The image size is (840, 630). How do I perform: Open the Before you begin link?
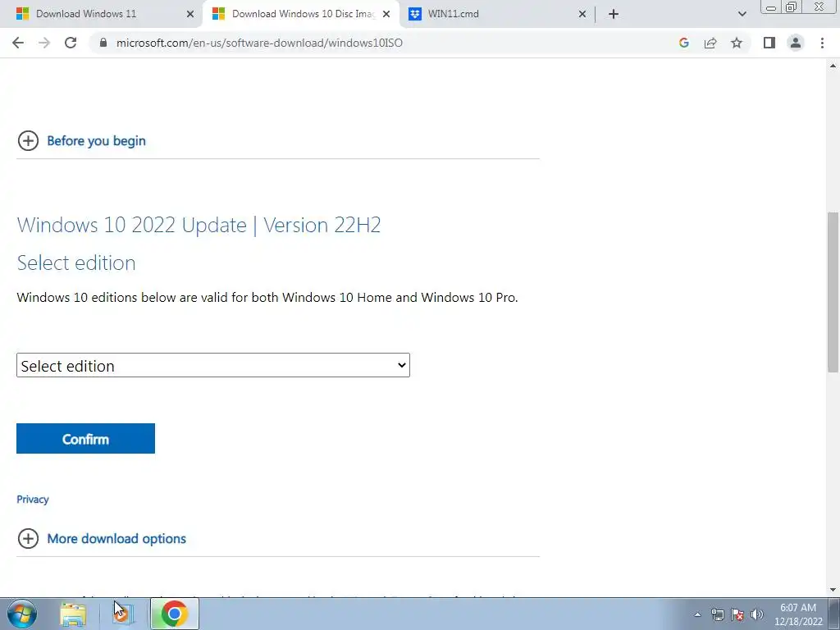coord(97,141)
